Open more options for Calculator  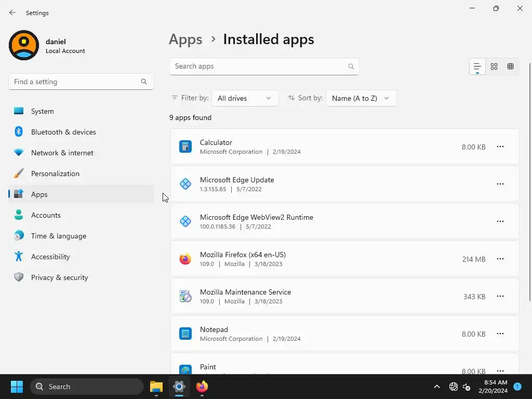point(500,147)
